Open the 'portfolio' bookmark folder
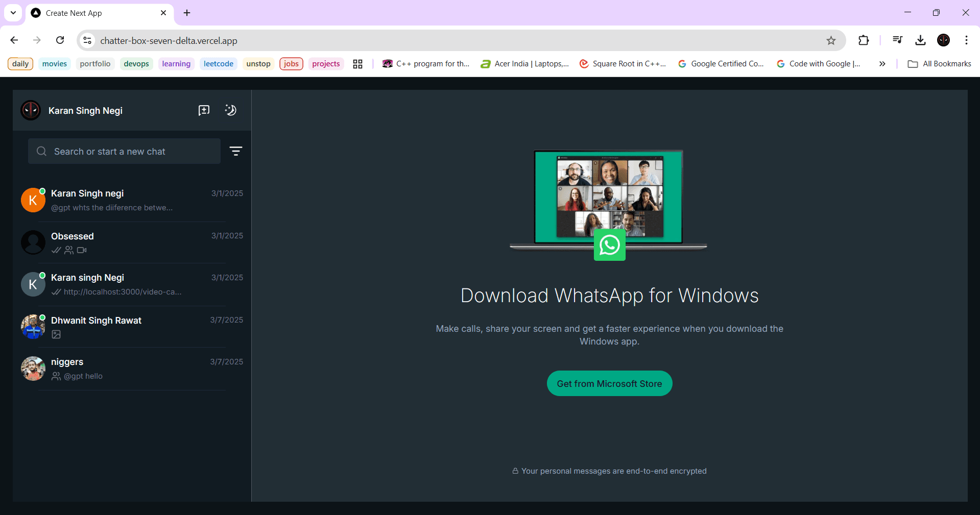 (x=95, y=64)
